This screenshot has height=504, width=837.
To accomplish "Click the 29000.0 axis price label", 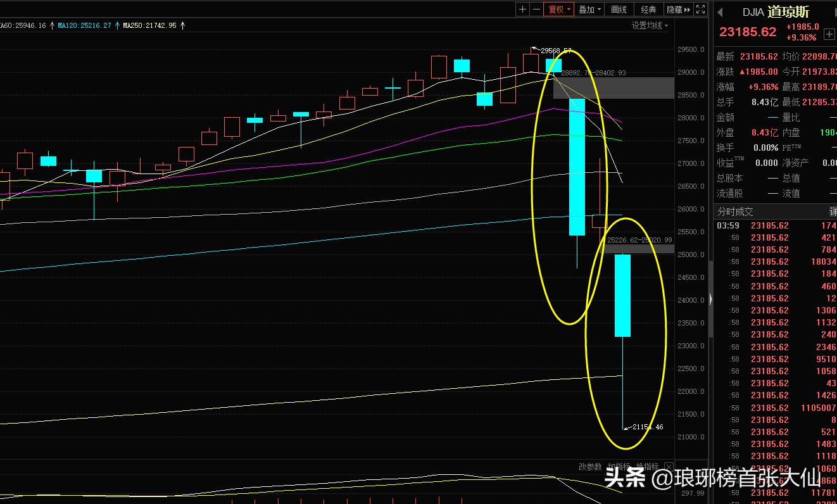I will 691,72.
